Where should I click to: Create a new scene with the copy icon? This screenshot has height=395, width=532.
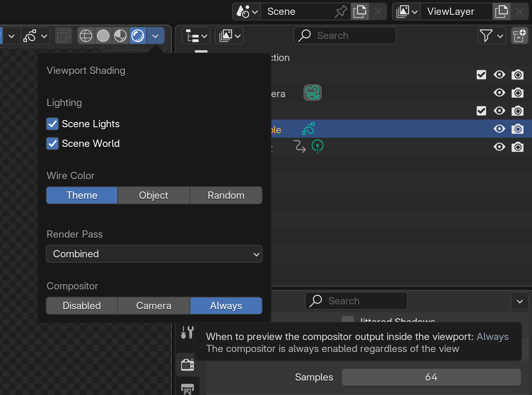(360, 11)
